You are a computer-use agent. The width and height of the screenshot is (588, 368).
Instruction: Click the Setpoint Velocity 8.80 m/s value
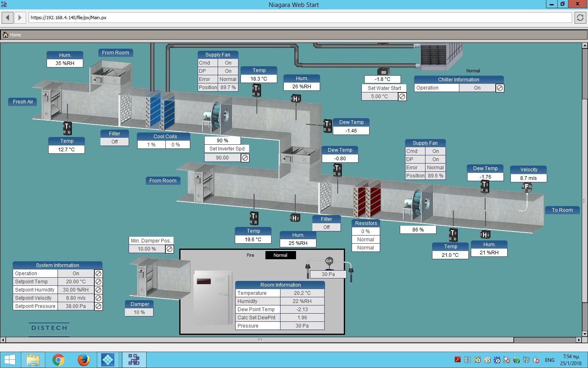[76, 298]
